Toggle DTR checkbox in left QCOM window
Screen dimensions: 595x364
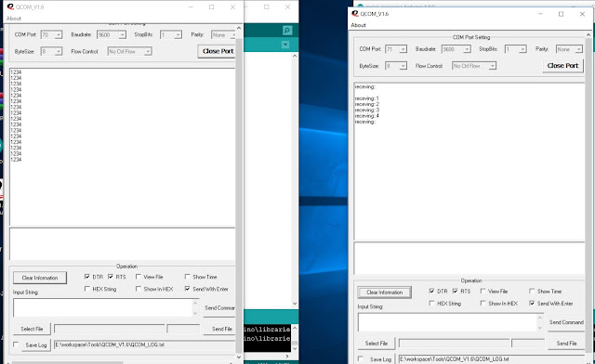(x=86, y=277)
